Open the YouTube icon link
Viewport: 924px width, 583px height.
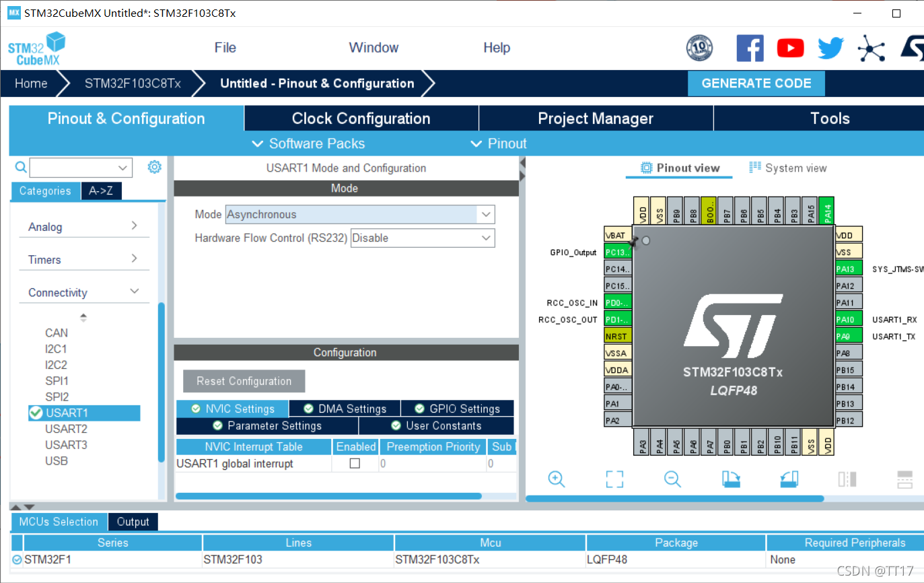(790, 48)
